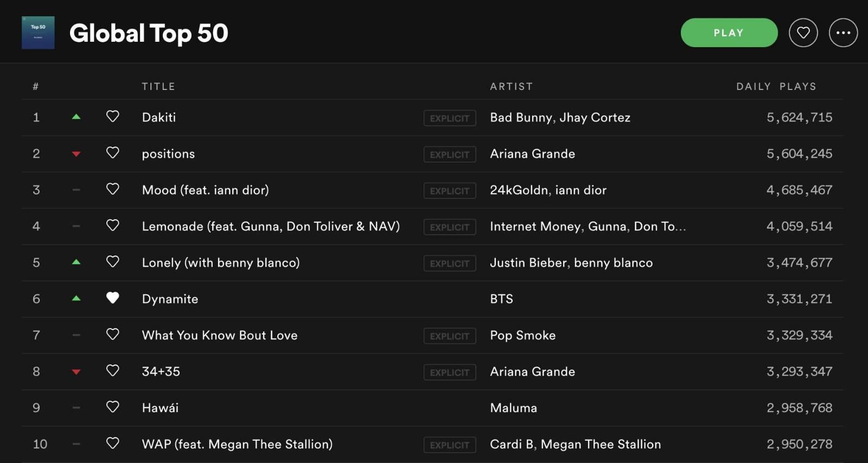Click the TITLE column header
This screenshot has width=868, height=463.
pos(158,87)
